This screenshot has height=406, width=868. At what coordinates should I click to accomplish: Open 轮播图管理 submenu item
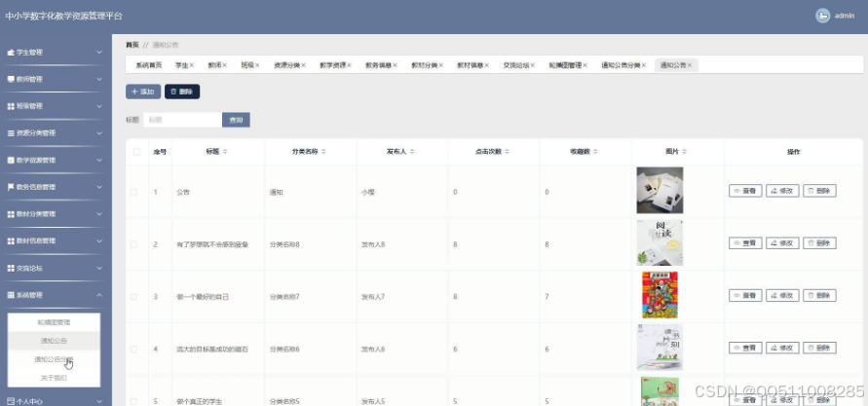pyautogui.click(x=54, y=322)
